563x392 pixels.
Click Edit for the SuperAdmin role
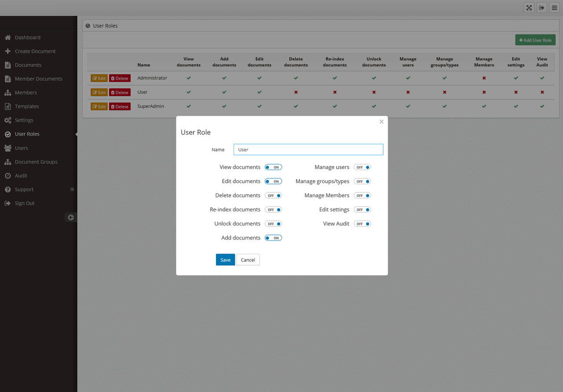pos(99,106)
